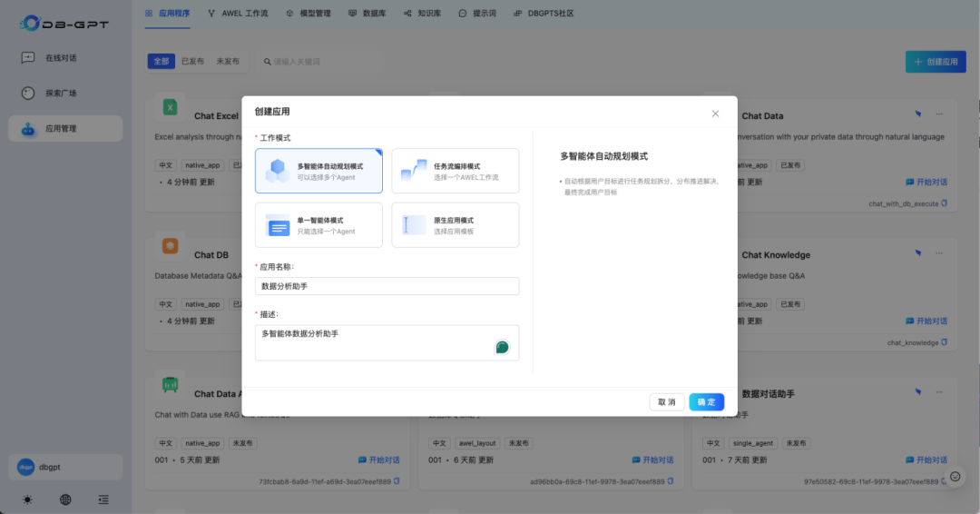980x514 pixels.
Task: Switch to the 知识库 tab
Action: (x=423, y=13)
